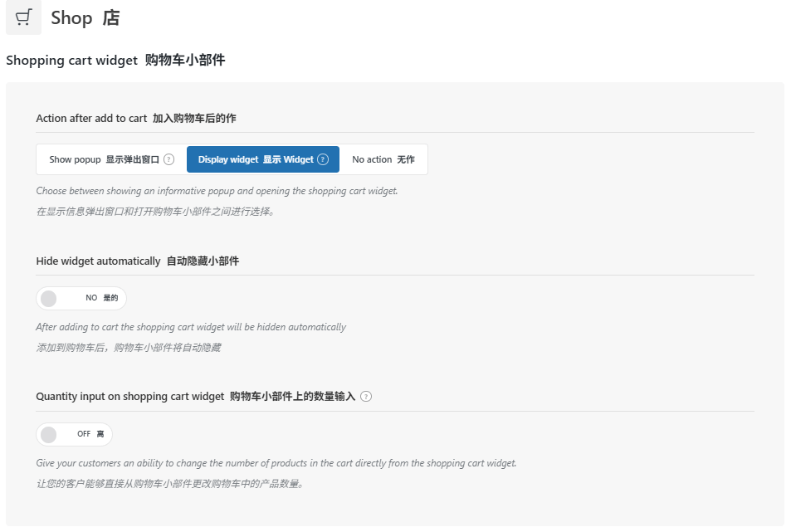Open help icon inside Display widget button
This screenshot has width=791, height=532.
click(x=323, y=159)
